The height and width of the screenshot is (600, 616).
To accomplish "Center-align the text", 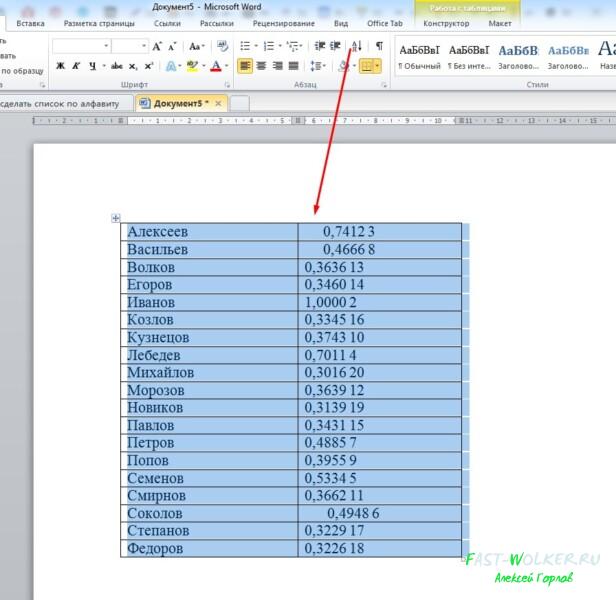I will tap(261, 66).
